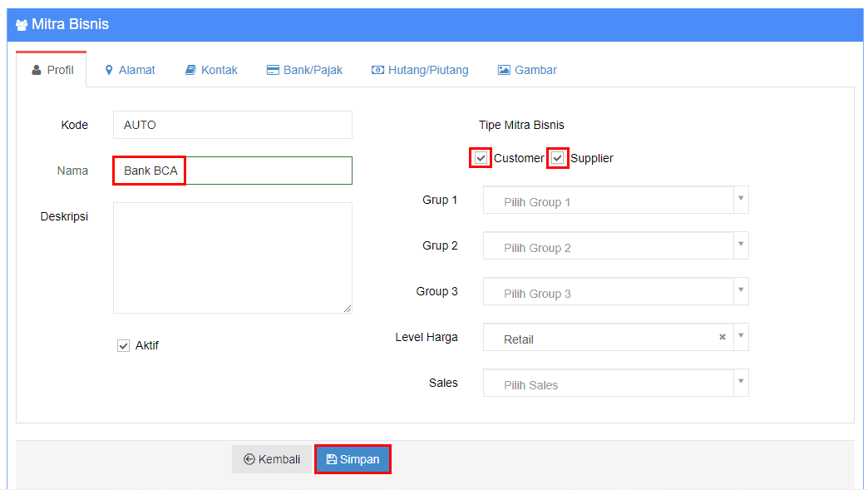The width and height of the screenshot is (868, 490).
Task: Open the Gambar tab
Action: 528,70
